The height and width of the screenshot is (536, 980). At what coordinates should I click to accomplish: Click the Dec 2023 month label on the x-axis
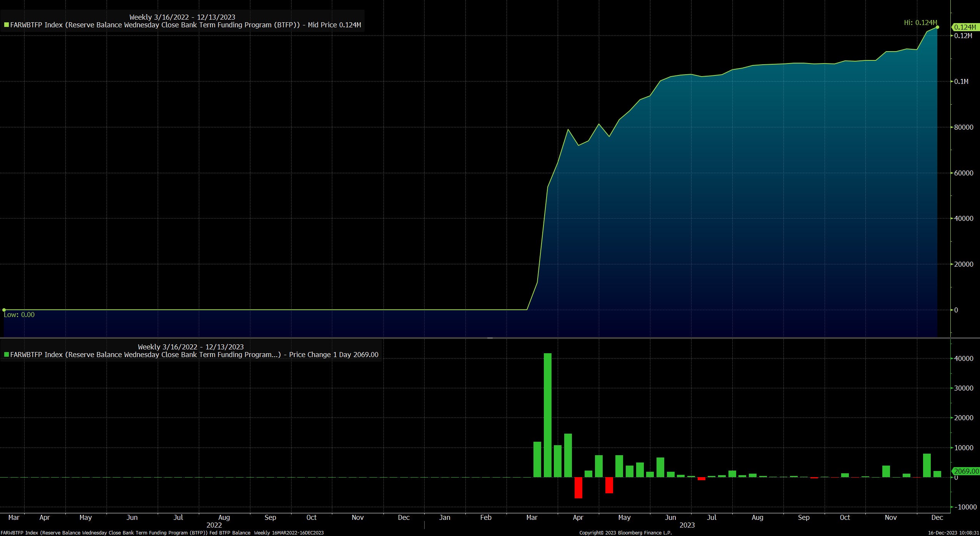point(937,518)
